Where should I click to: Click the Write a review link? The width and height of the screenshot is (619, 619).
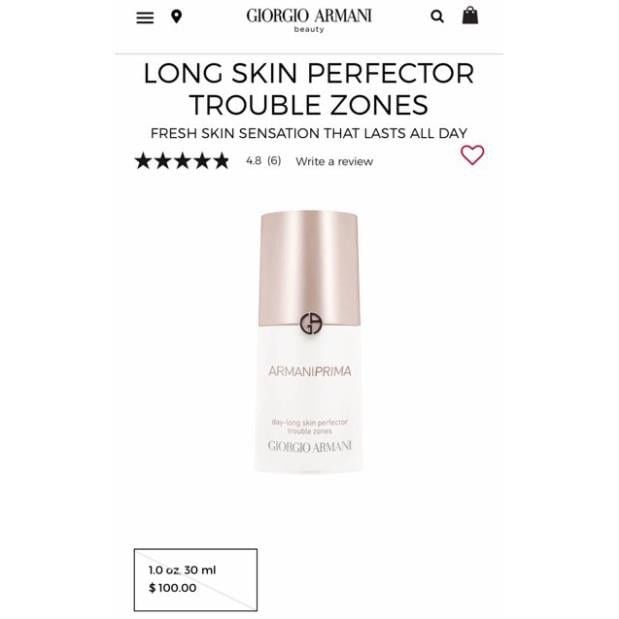click(x=334, y=161)
